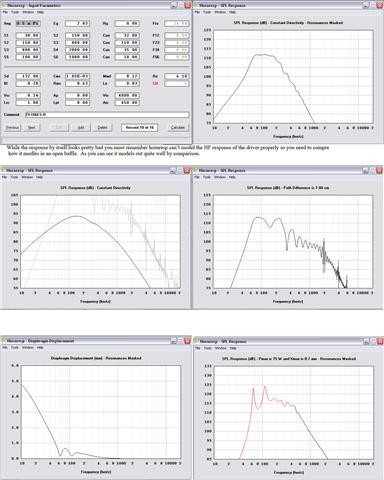Open Tools menu in Pmax SPL Response window
384x480 pixels.
[207, 348]
